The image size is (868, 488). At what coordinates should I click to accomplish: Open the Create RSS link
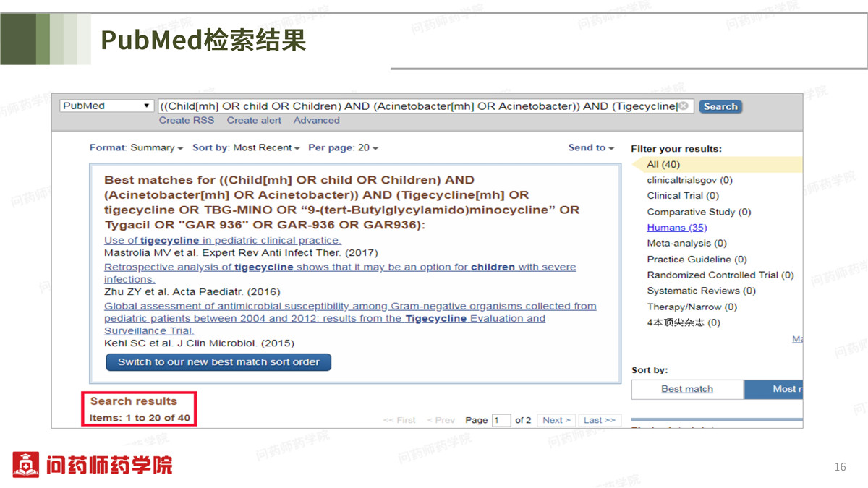[x=187, y=120]
